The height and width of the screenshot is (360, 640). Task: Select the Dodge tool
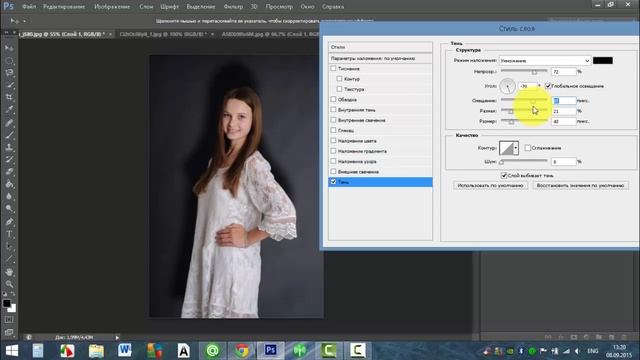9,209
